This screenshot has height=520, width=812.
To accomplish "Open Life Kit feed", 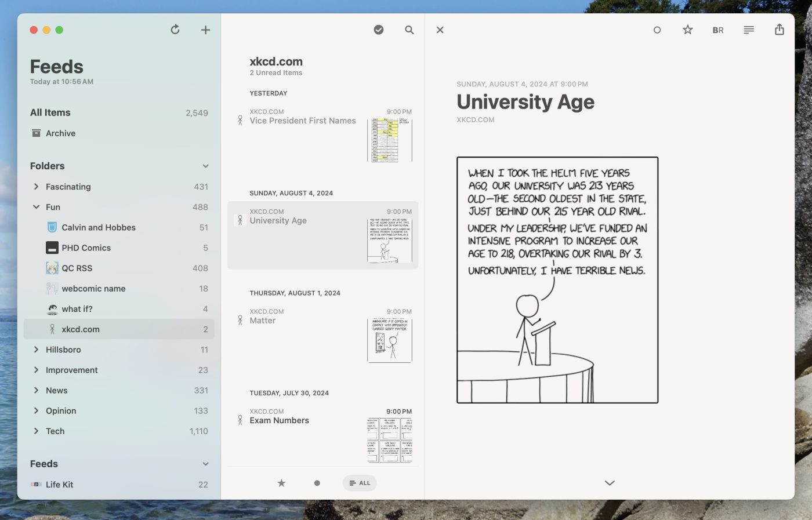I will [x=119, y=485].
